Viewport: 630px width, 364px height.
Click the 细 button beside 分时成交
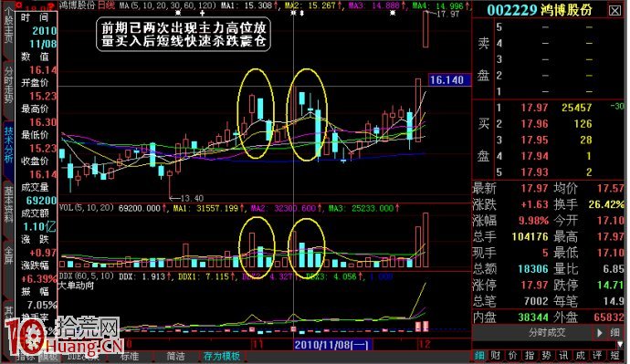[x=614, y=333]
